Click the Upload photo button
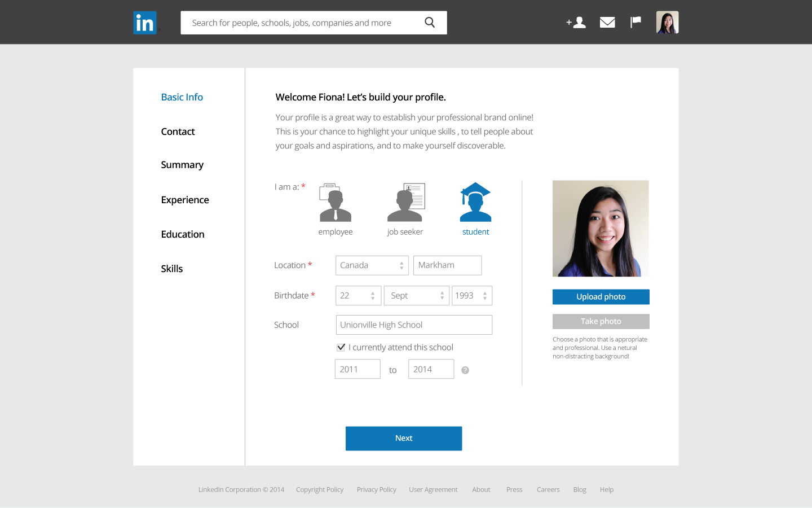The image size is (812, 508). click(601, 297)
